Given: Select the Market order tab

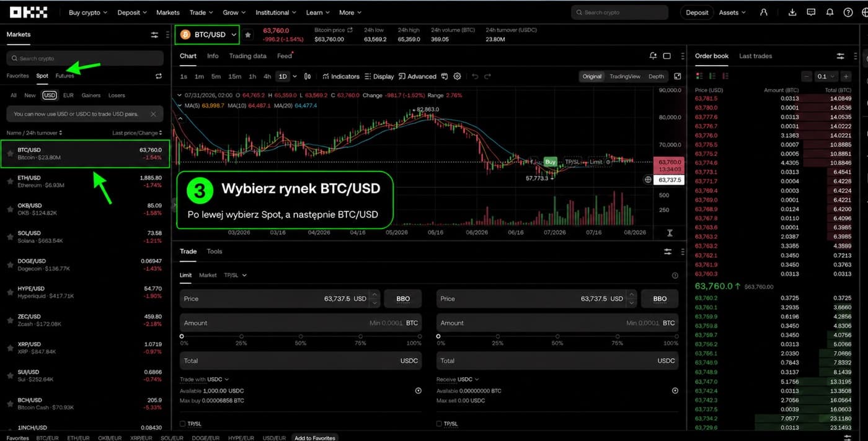Looking at the screenshot, I should tap(208, 275).
